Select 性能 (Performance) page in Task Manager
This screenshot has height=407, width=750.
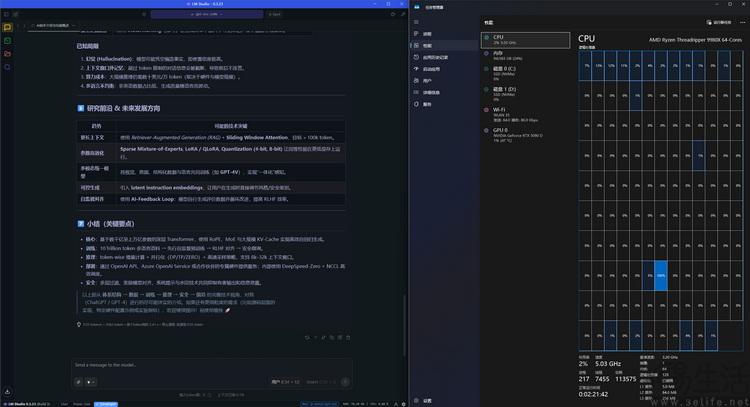444,45
